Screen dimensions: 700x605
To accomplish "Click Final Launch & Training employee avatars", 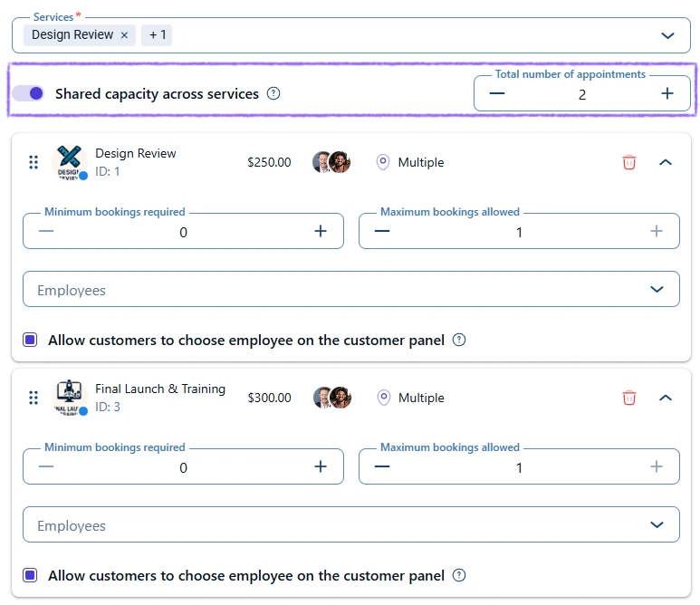I will tap(331, 398).
